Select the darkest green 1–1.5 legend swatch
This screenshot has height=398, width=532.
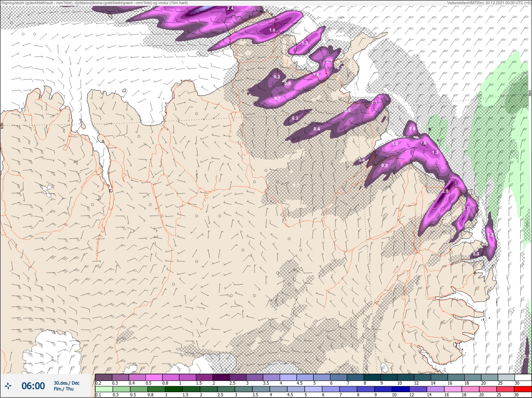[x=174, y=389]
